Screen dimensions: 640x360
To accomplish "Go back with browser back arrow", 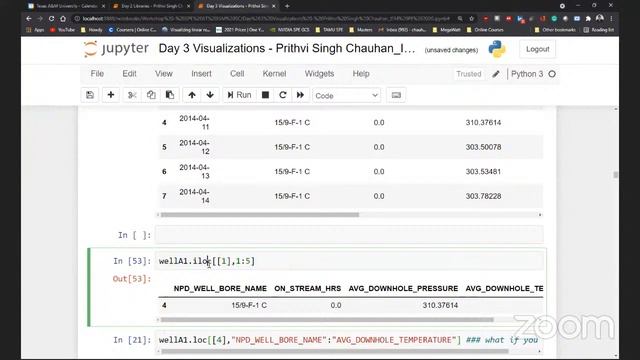I will click(29, 18).
